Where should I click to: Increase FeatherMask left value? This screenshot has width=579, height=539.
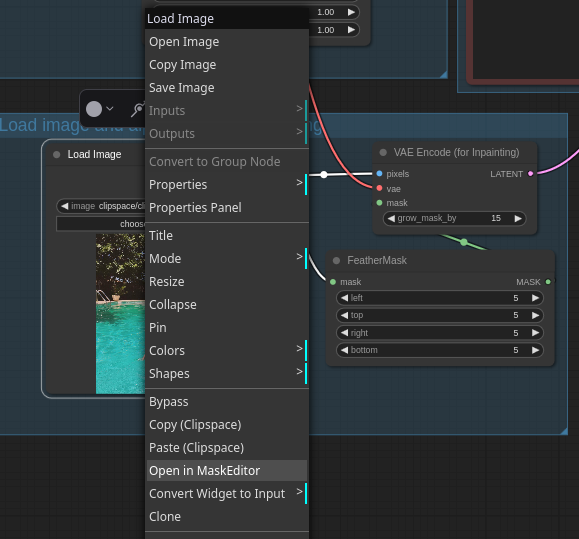pyautogui.click(x=535, y=298)
